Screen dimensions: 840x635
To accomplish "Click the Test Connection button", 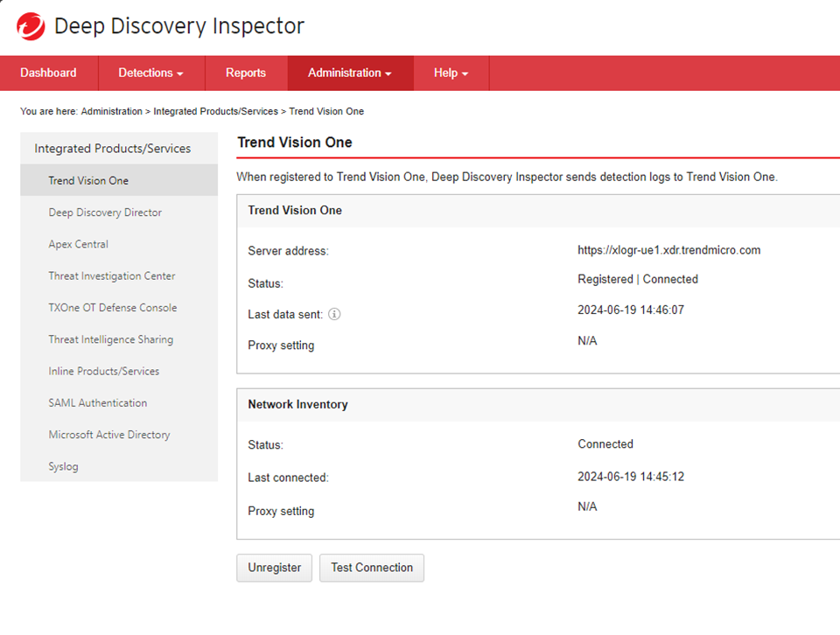I will click(x=372, y=568).
